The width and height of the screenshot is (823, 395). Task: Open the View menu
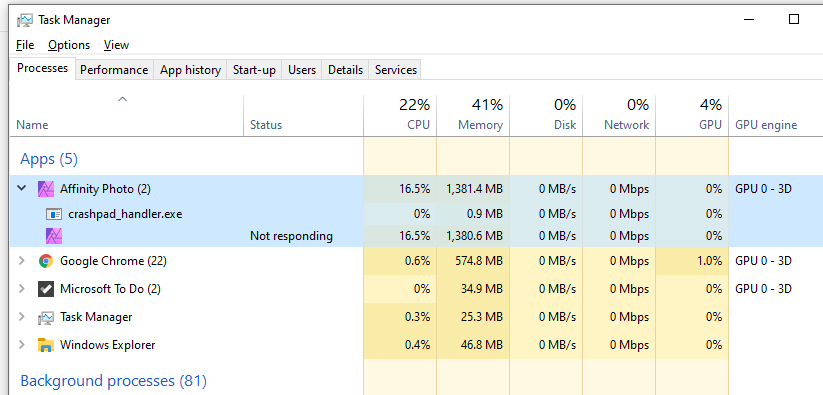[x=116, y=45]
